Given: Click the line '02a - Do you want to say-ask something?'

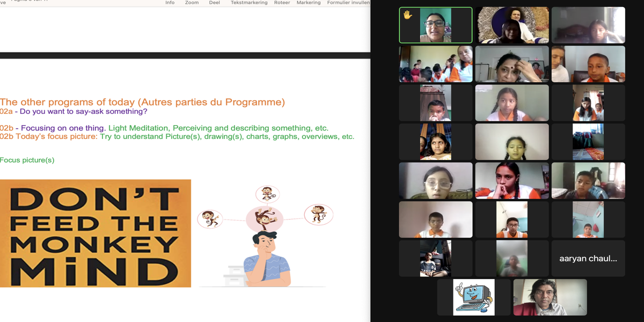Looking at the screenshot, I should [74, 112].
